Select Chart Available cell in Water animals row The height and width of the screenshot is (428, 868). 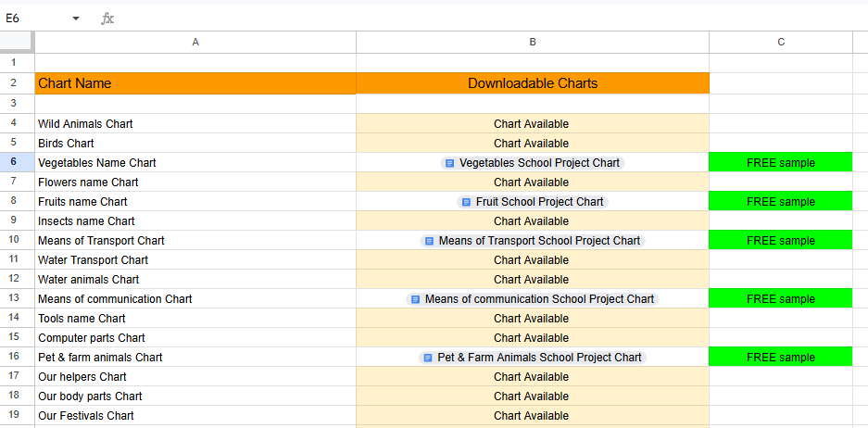coord(533,279)
